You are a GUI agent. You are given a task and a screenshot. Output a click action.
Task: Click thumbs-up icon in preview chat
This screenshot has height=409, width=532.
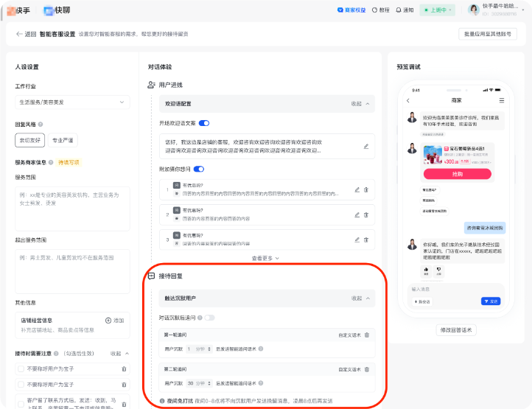425,269
